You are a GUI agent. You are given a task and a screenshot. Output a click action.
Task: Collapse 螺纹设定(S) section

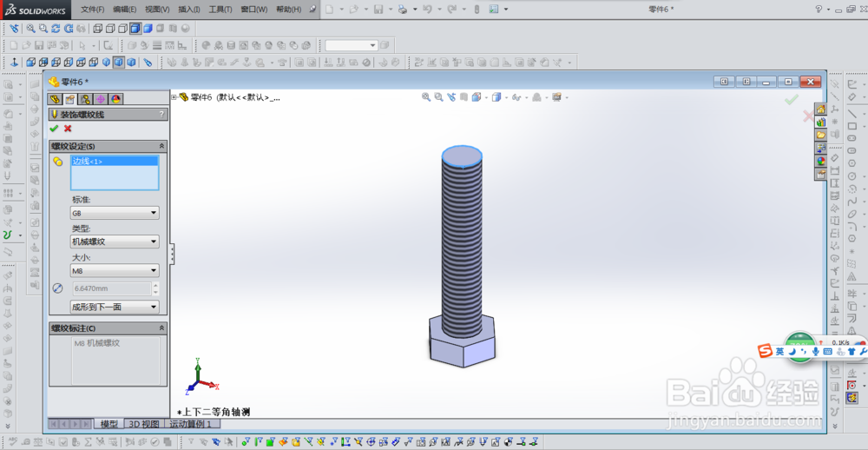point(161,146)
